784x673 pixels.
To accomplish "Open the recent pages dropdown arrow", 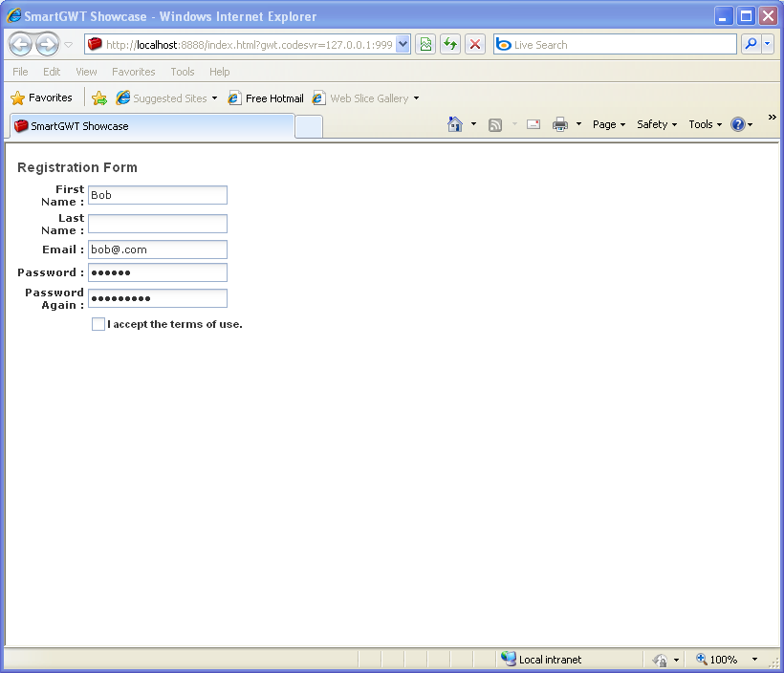I will (69, 45).
